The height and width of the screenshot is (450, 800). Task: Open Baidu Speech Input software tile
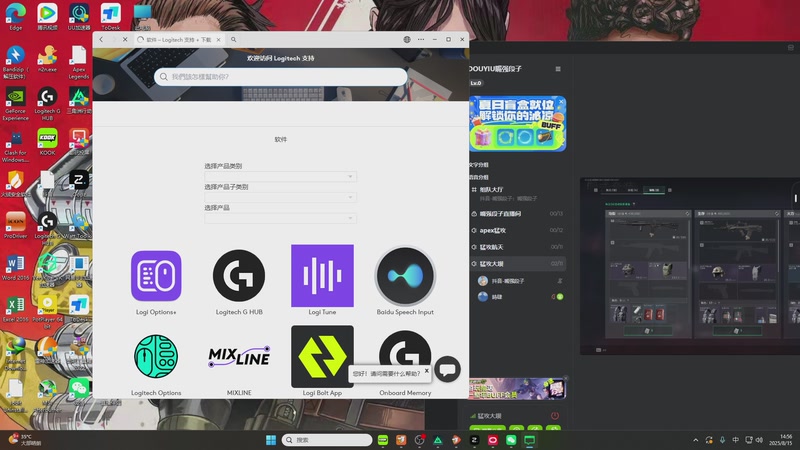point(405,276)
